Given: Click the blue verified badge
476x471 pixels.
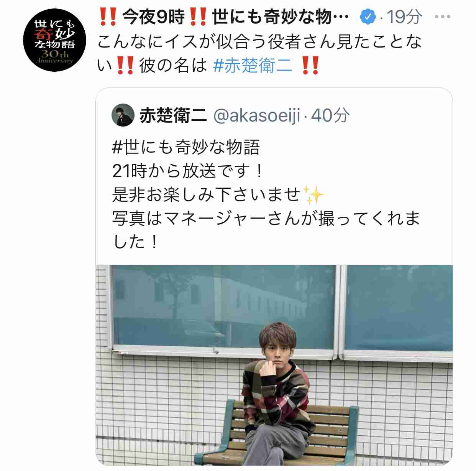Looking at the screenshot, I should click(368, 17).
